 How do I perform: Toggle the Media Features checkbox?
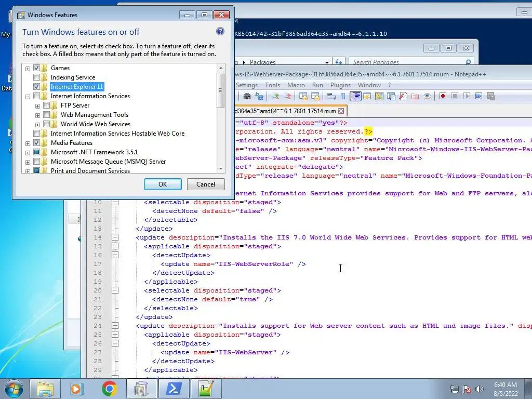click(x=37, y=143)
